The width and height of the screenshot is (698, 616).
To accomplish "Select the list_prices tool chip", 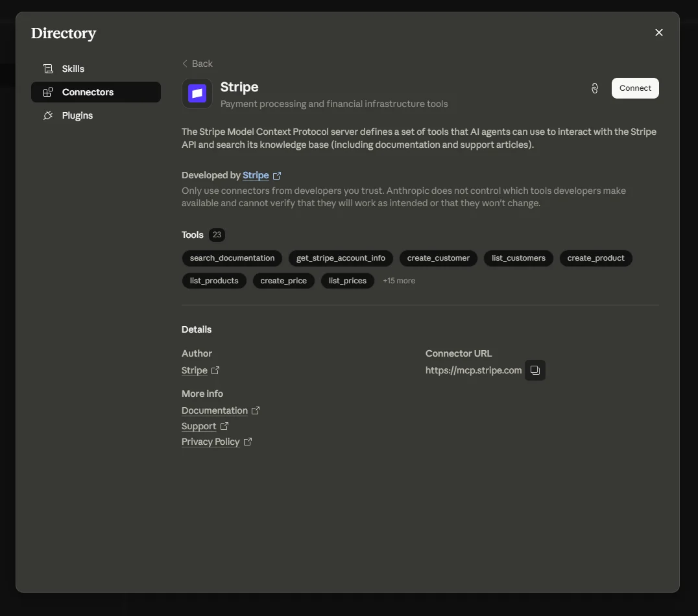I will click(348, 281).
